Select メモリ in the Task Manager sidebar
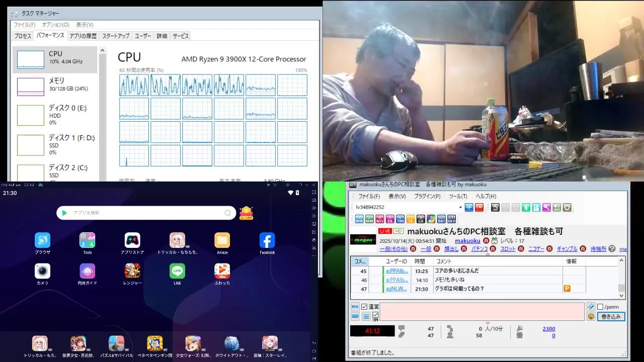644x362 pixels. pos(55,86)
